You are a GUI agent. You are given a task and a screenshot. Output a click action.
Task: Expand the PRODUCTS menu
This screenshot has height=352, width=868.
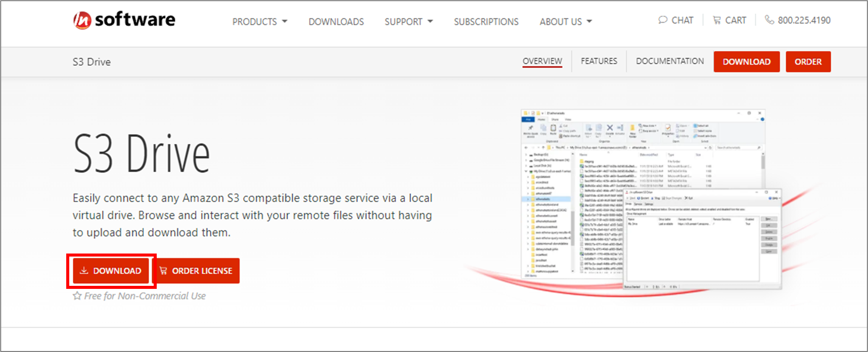click(260, 22)
